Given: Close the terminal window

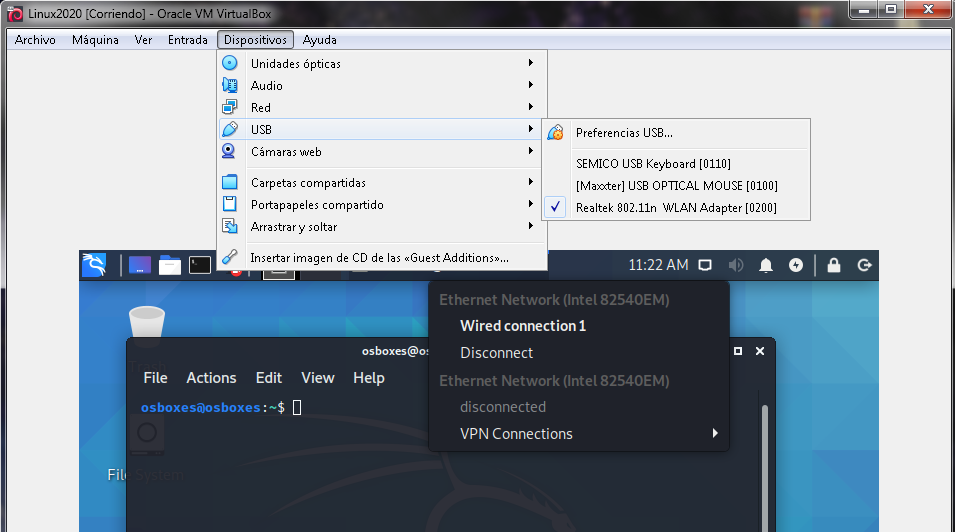Looking at the screenshot, I should point(759,351).
